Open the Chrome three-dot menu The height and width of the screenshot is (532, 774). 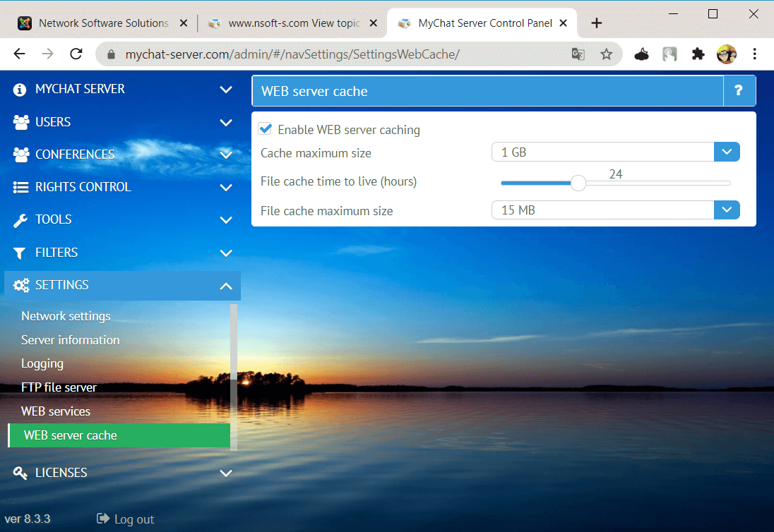pyautogui.click(x=755, y=54)
